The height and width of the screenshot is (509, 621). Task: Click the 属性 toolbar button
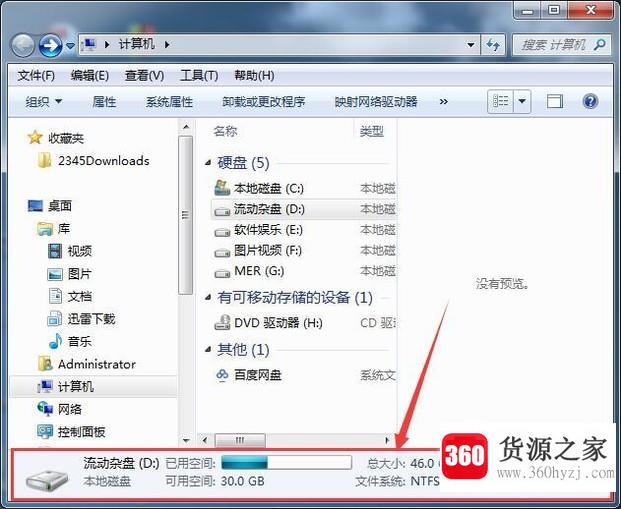[104, 102]
